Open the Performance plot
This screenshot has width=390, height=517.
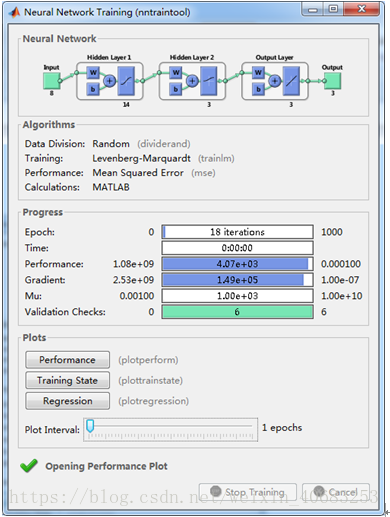pos(67,360)
